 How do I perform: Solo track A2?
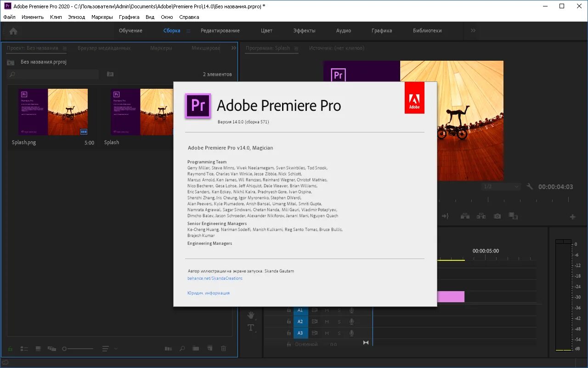pos(339,322)
